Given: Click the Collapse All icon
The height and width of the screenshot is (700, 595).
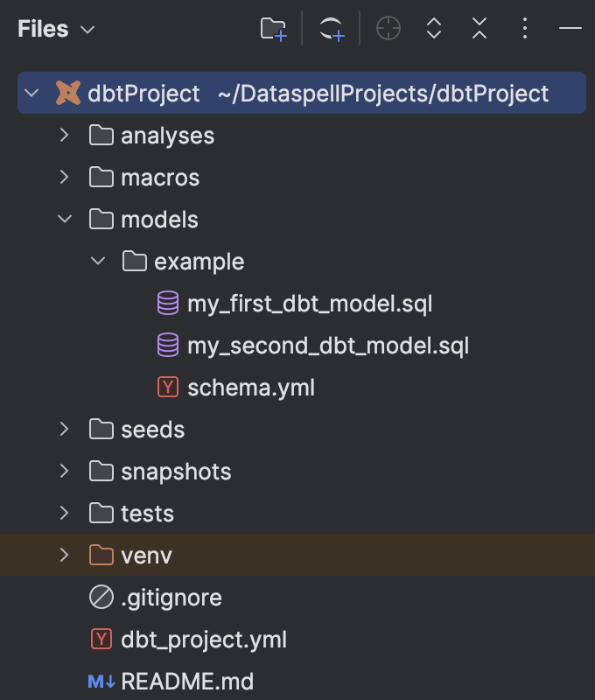Looking at the screenshot, I should pyautogui.click(x=479, y=29).
